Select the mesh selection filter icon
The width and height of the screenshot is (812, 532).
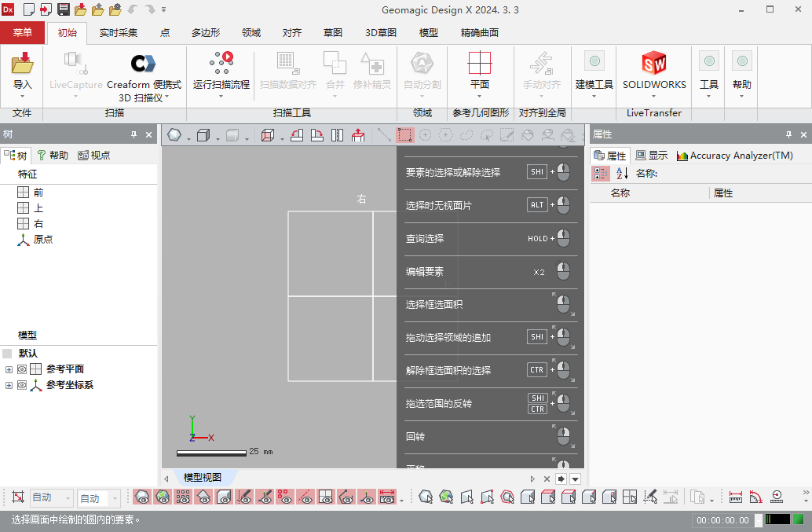coord(426,497)
